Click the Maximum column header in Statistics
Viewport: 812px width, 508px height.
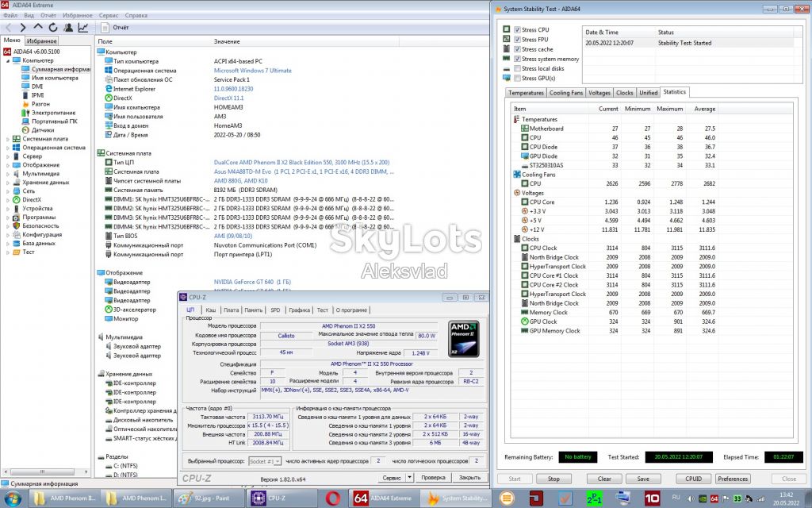coord(669,109)
